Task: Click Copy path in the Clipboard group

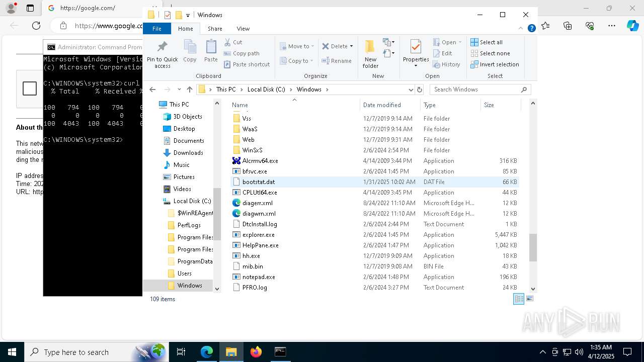Action: point(242,53)
